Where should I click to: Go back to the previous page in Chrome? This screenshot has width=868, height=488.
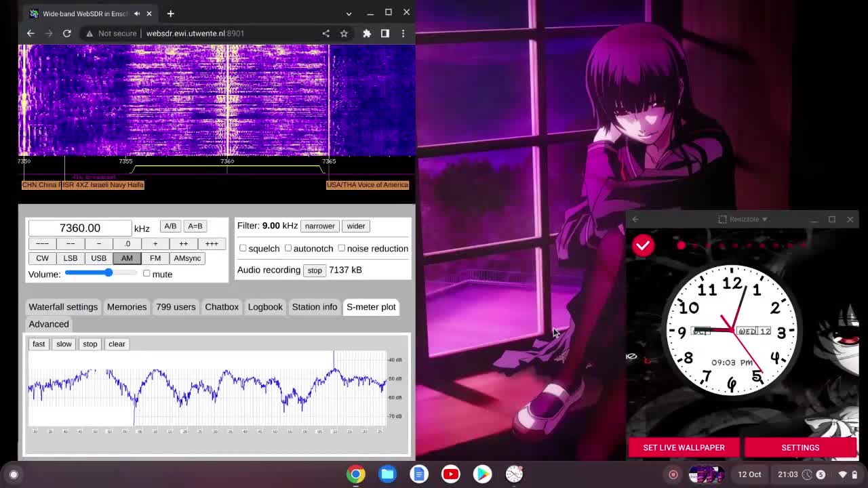(x=31, y=33)
